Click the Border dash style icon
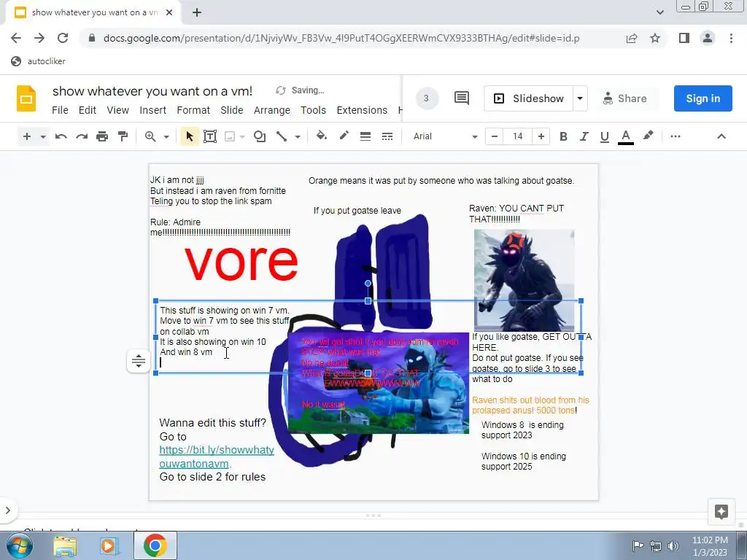 tap(387, 136)
